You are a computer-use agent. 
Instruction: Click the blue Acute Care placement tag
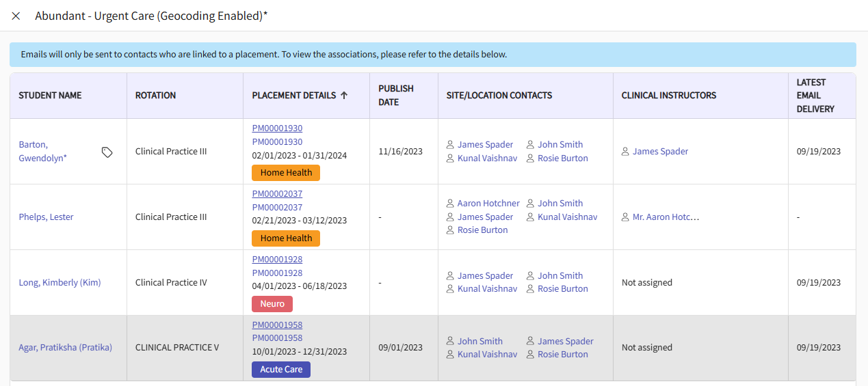pyautogui.click(x=281, y=370)
